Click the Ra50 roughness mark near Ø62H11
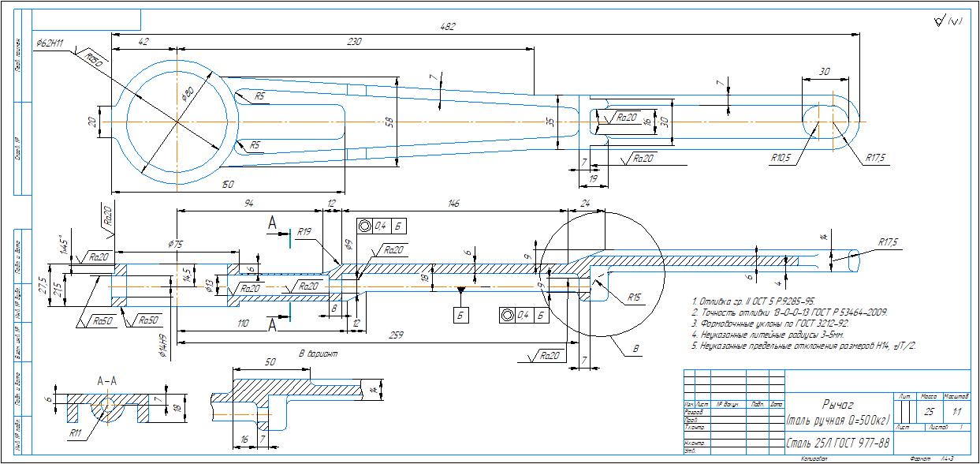 (x=93, y=59)
